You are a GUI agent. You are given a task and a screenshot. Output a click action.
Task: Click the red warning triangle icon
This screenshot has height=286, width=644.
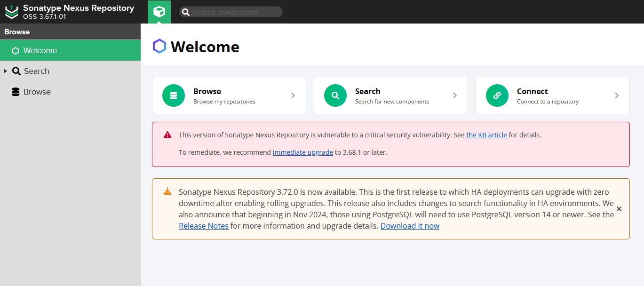coord(167,135)
